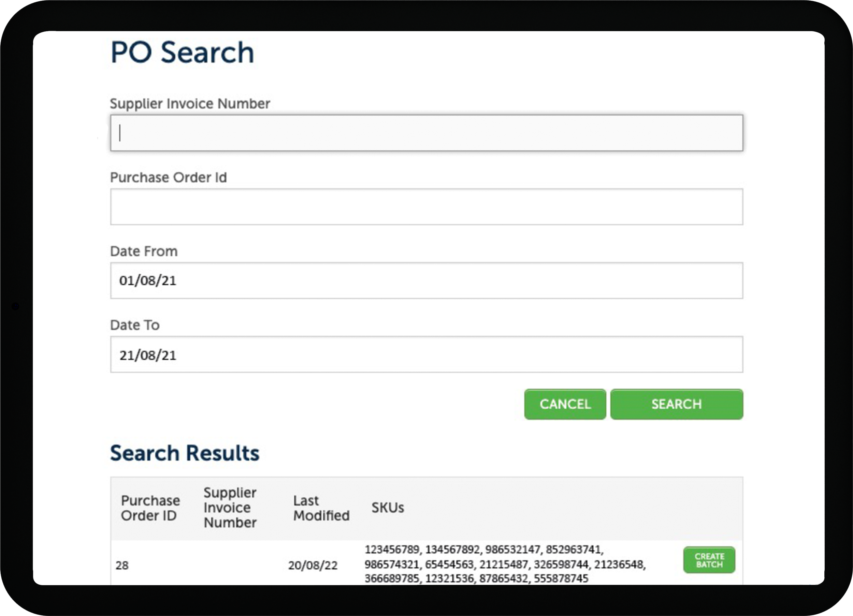Click the PO Search page title
This screenshot has height=616, width=853.
(x=183, y=52)
